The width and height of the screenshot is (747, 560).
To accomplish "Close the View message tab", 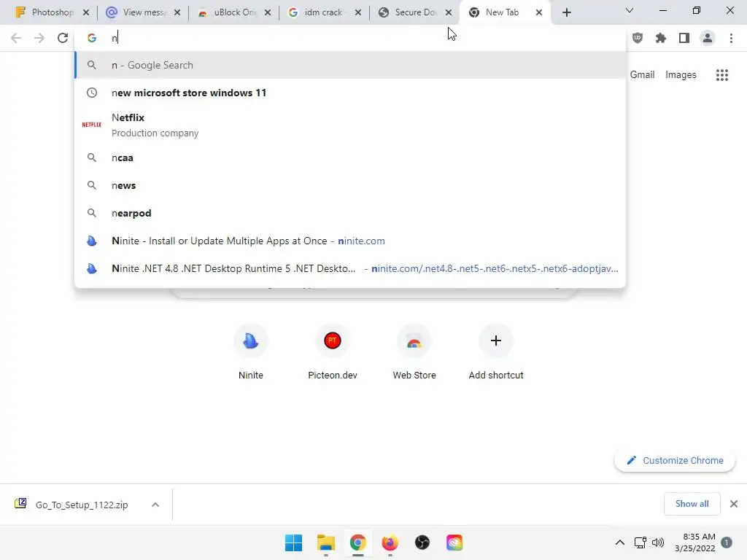I will coord(177,13).
